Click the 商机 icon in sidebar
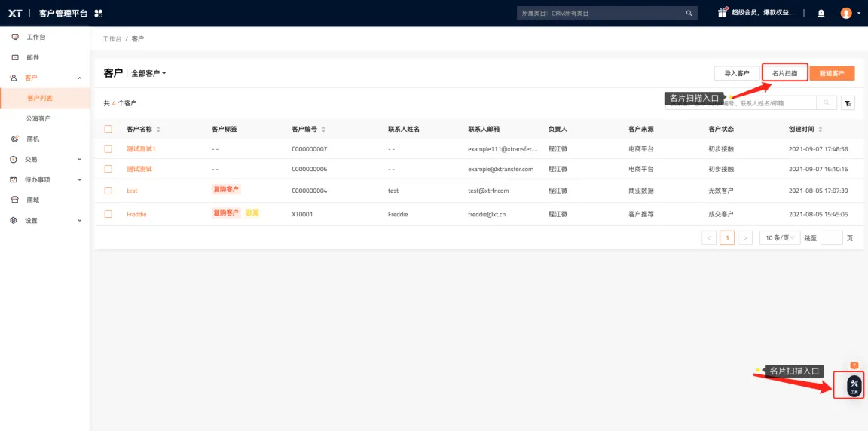The image size is (868, 431). pos(15,139)
